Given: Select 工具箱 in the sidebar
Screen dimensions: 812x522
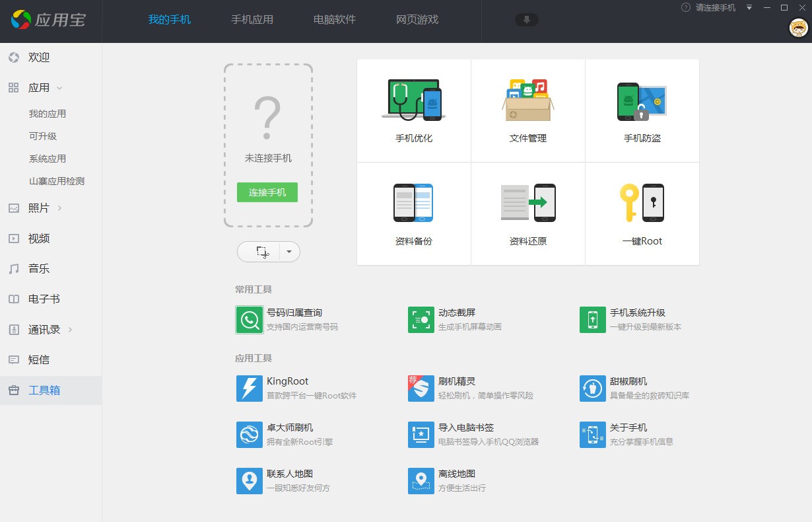Looking at the screenshot, I should coord(51,391).
